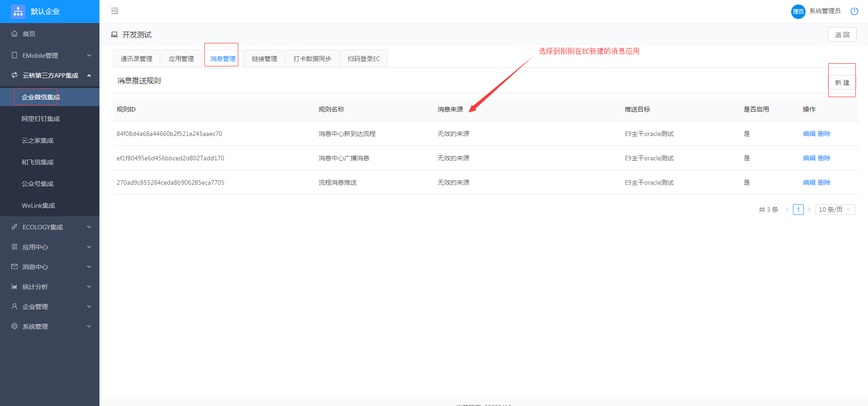The width and height of the screenshot is (868, 406).
Task: Open 阿里钉钉集成 in the sidebar
Action: [x=50, y=119]
